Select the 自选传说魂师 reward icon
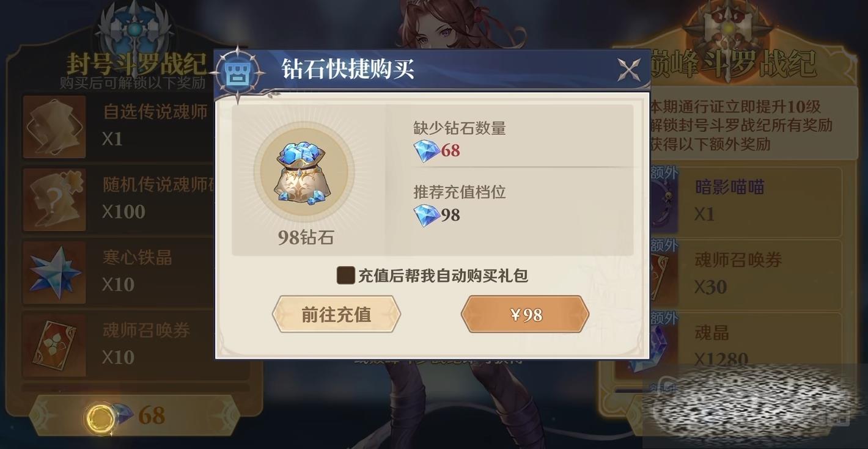This screenshot has height=449, width=868. 54,126
